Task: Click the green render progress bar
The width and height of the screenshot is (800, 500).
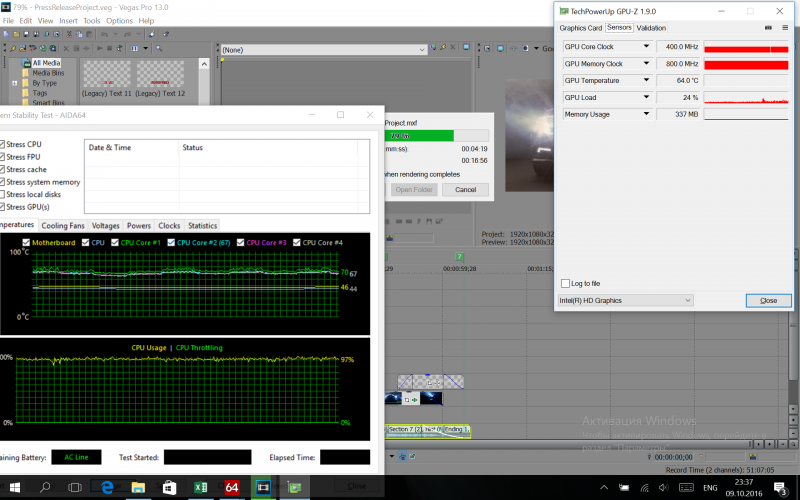Action: click(419, 134)
